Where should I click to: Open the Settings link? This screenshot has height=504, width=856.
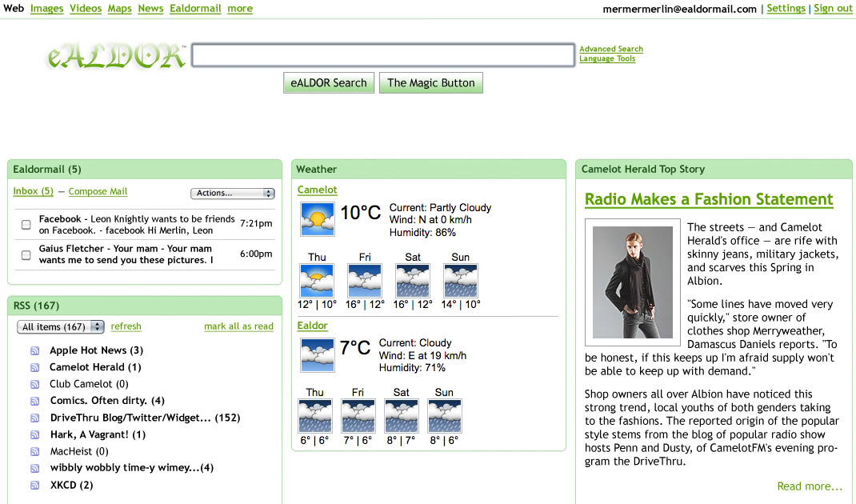[786, 8]
